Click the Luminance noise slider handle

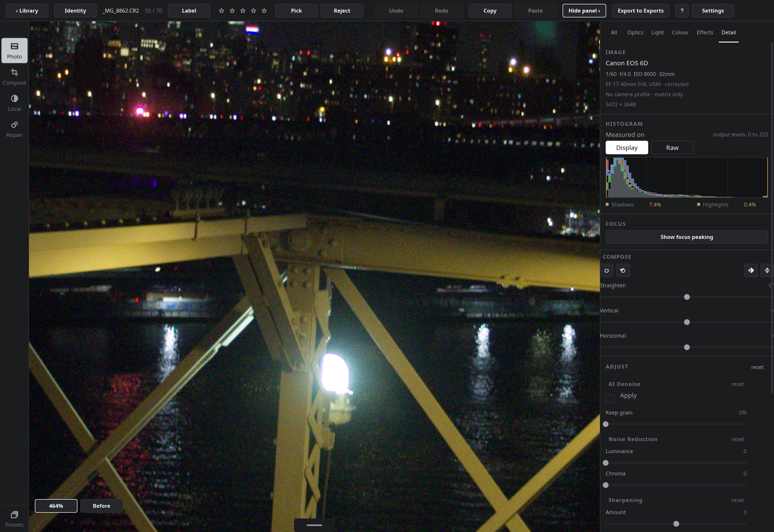pos(606,463)
